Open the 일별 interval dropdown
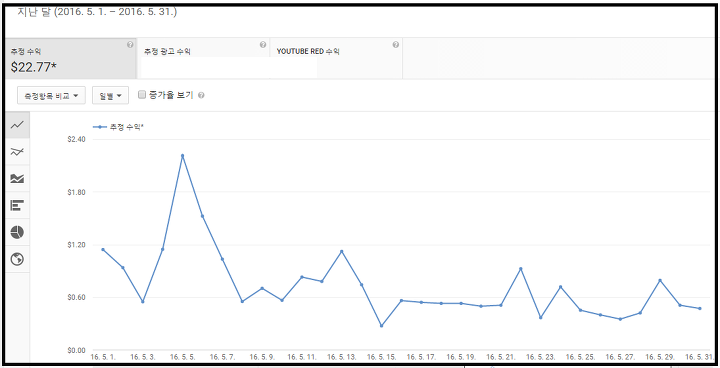The height and width of the screenshot is (368, 720). click(110, 96)
